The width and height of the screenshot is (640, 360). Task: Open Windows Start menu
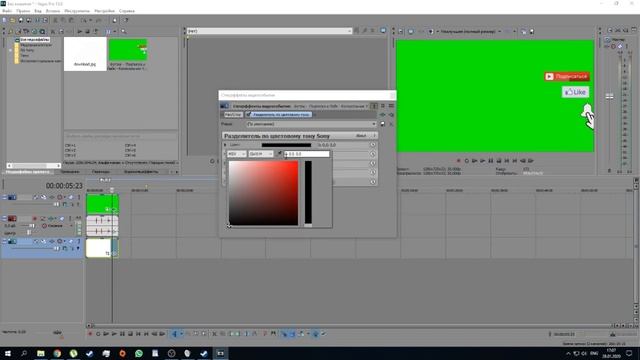[7, 353]
